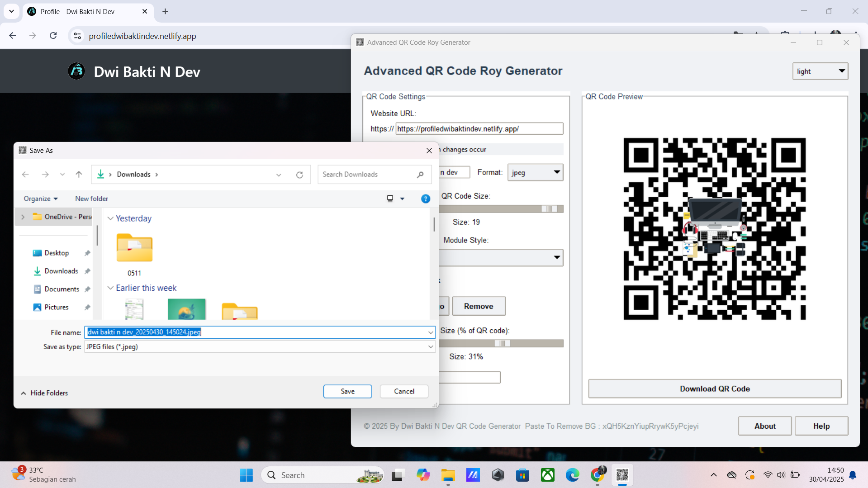This screenshot has width=868, height=488.
Task: Open taskbar Search box
Action: [323, 475]
